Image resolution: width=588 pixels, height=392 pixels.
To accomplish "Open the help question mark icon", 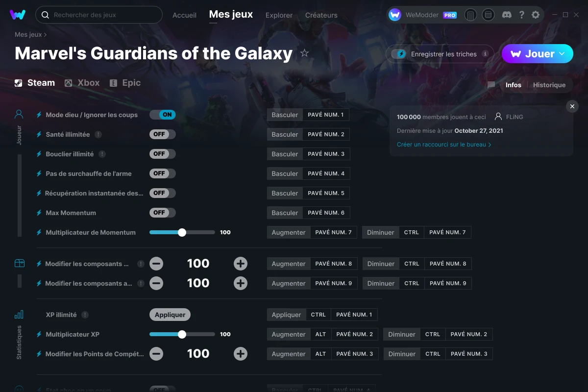I will (x=521, y=15).
